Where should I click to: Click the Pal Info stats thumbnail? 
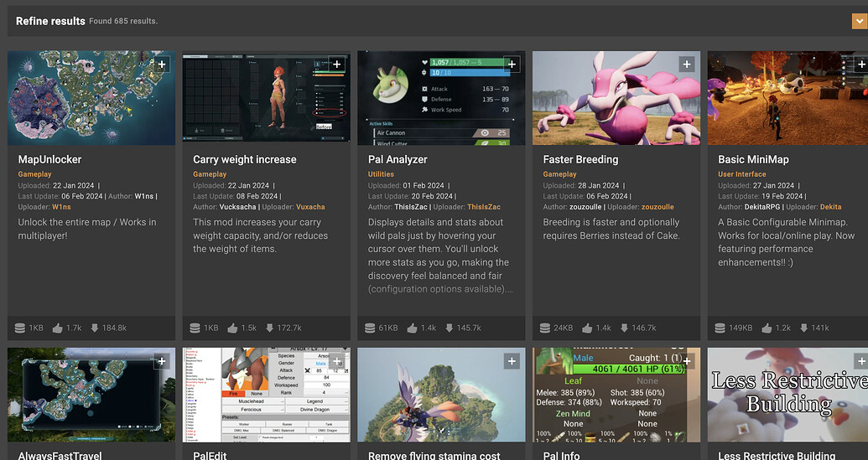pos(616,395)
